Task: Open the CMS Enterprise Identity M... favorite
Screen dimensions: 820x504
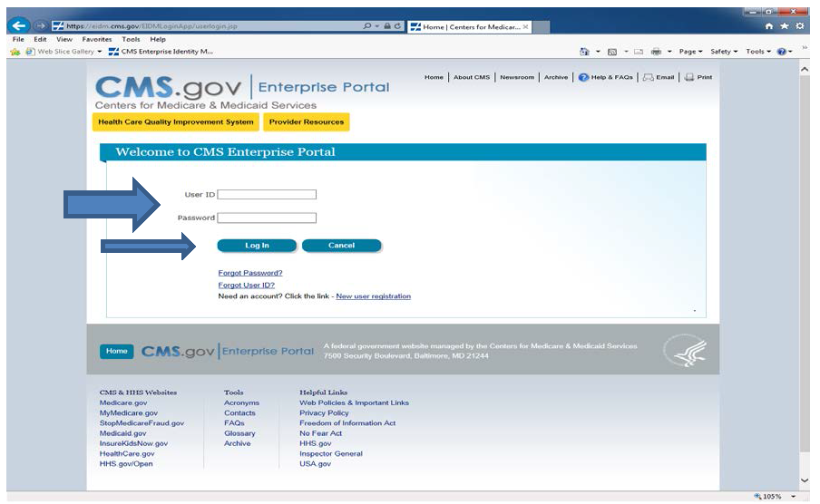Action: pos(161,52)
